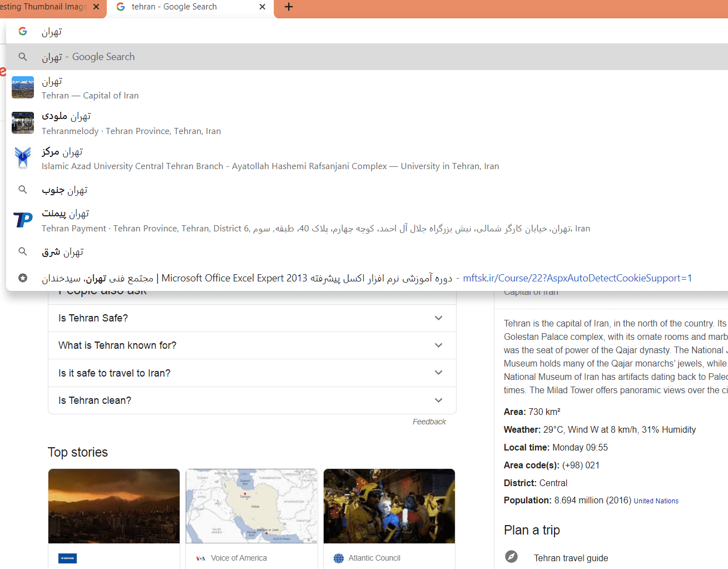Click the Tehranmelody store thumbnail

click(x=23, y=122)
